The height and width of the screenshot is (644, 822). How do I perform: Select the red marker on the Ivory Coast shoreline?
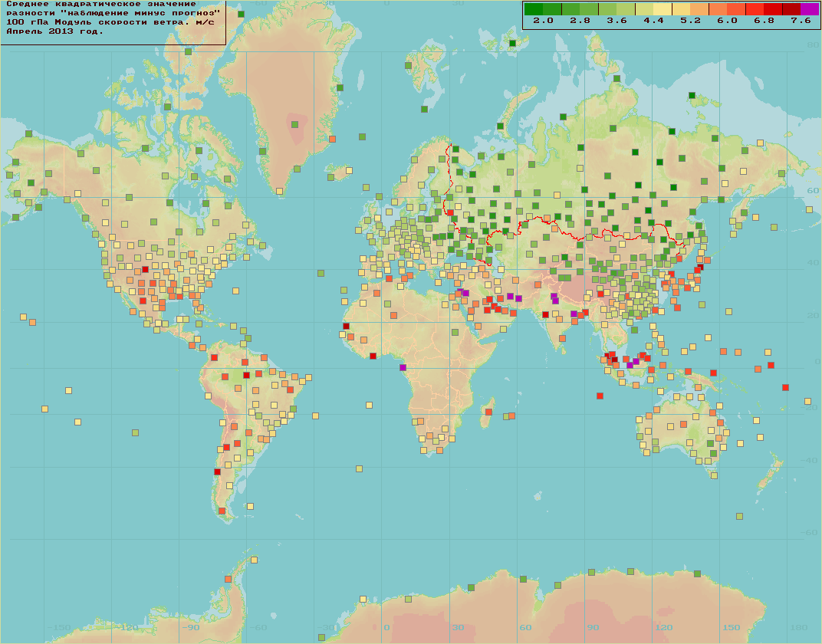[373, 356]
